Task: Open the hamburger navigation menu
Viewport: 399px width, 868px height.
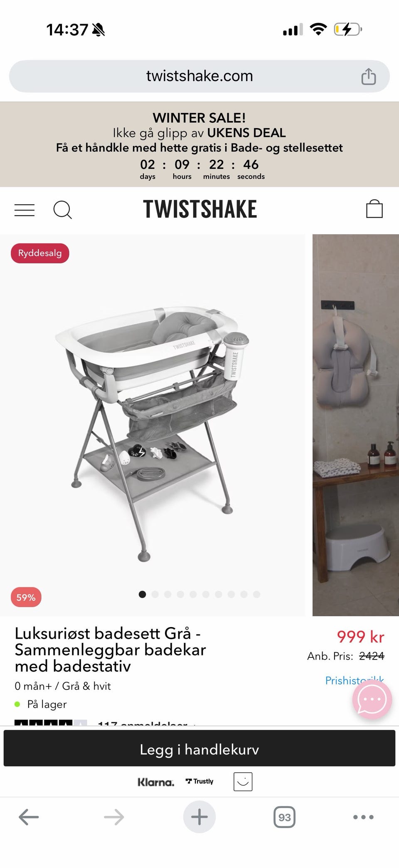Action: 25,210
